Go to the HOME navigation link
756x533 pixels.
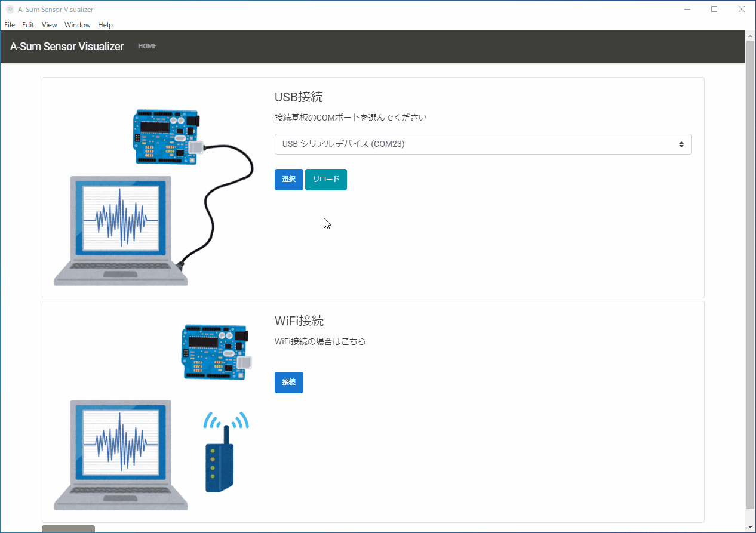click(x=147, y=46)
